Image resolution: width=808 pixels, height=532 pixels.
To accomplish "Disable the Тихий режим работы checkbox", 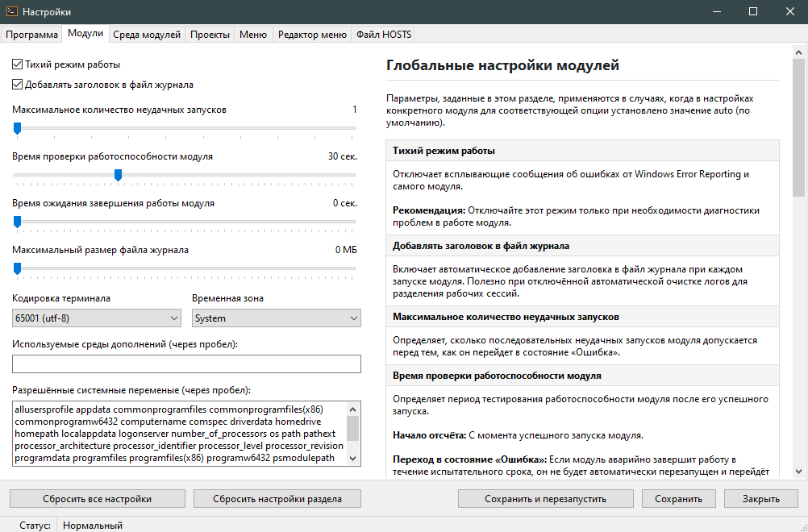I will 18,64.
